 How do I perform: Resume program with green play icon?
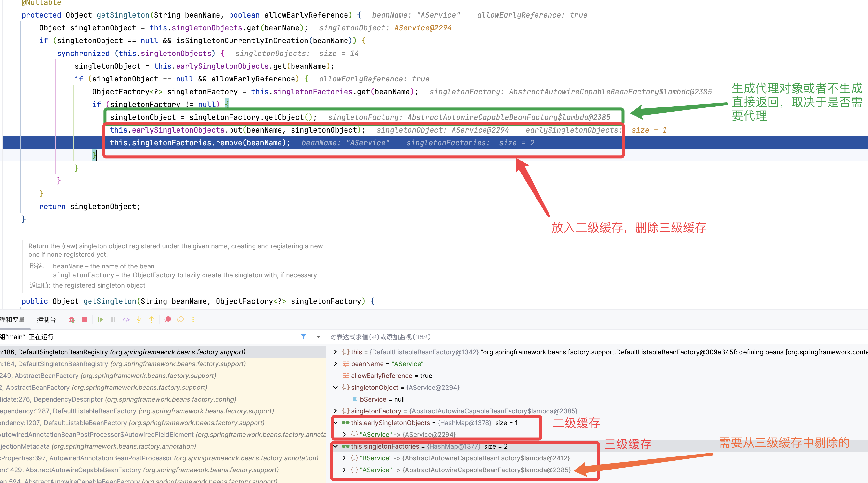tap(101, 319)
